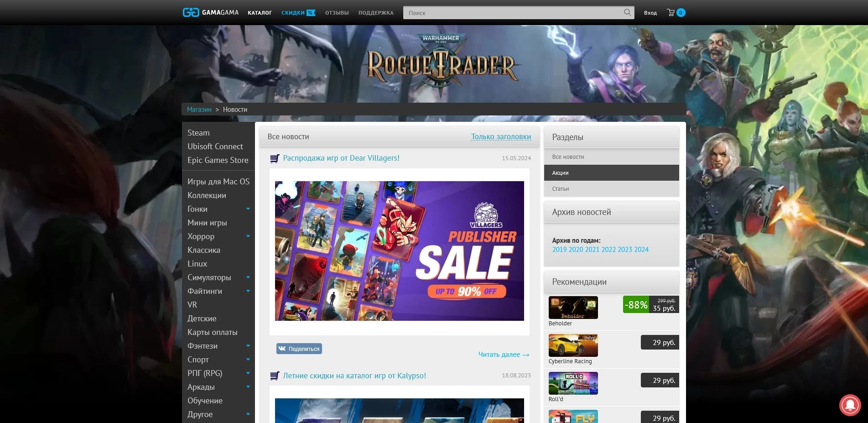Expand the Хоррор category dropdown arrow
This screenshot has width=868, height=423.
248,236
